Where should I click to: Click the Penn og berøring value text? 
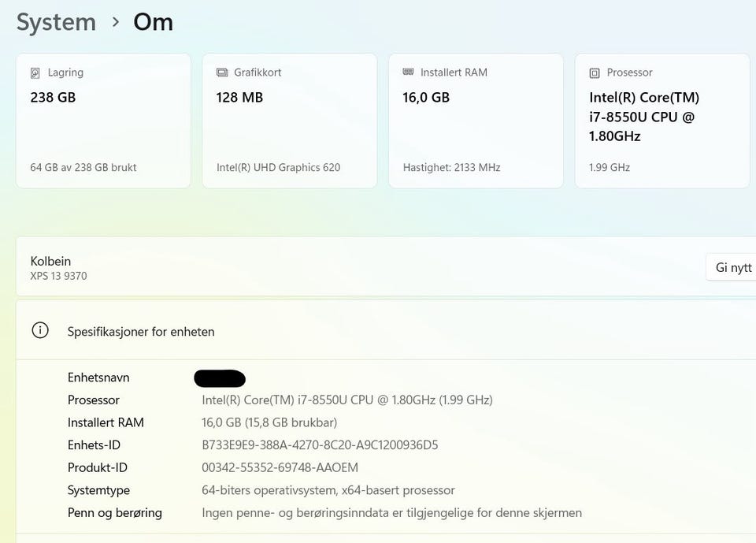tap(391, 512)
